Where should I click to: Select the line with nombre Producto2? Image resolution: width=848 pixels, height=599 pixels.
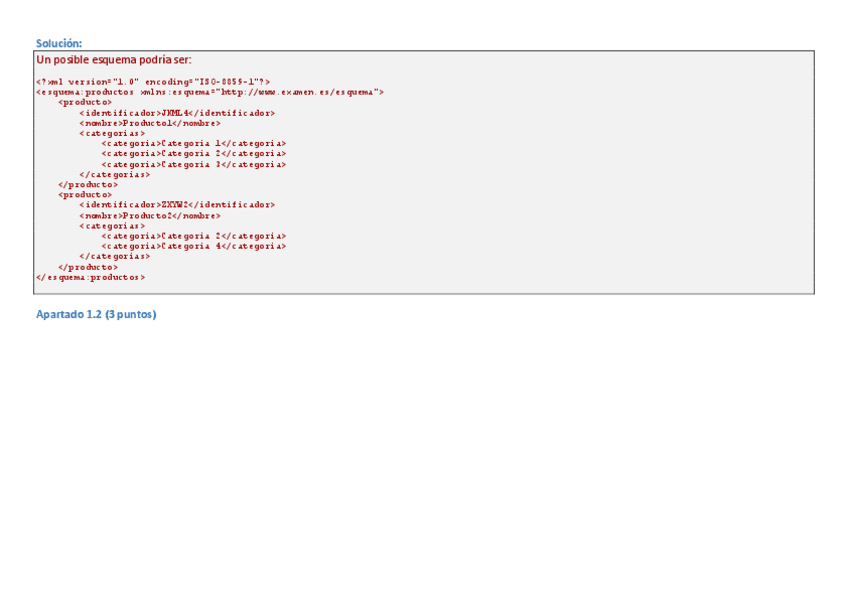pos(150,216)
